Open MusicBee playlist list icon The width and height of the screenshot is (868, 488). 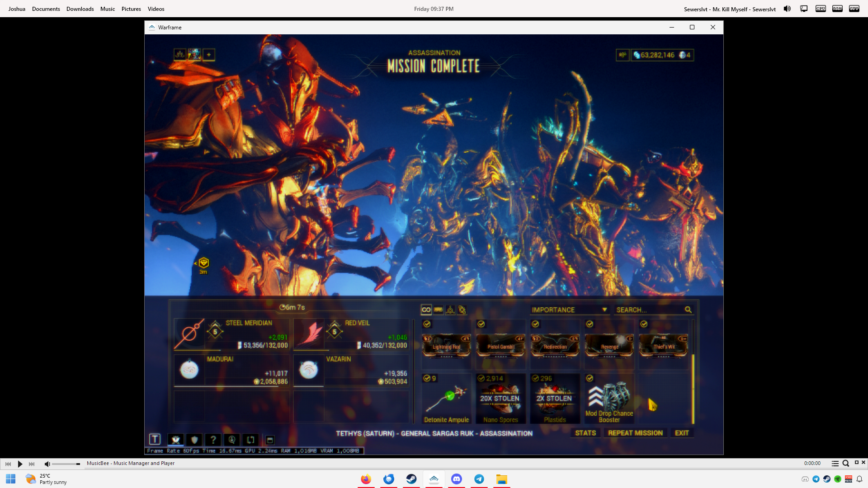point(835,463)
